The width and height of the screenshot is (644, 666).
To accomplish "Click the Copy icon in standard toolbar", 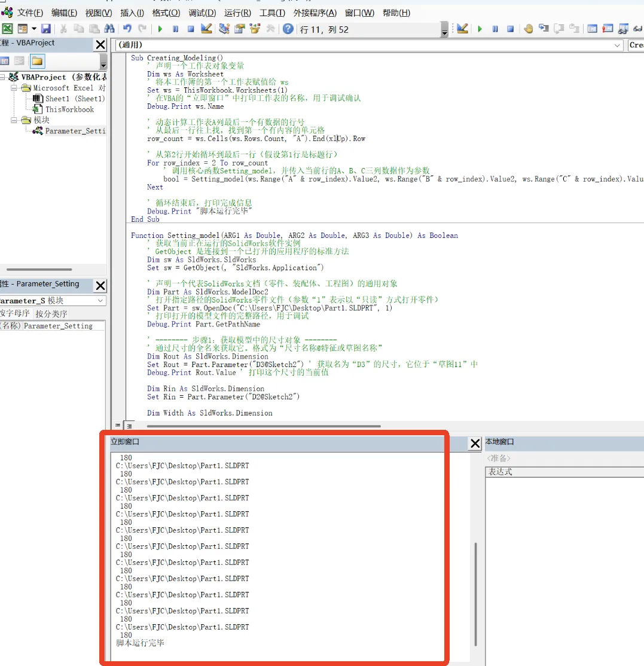I will click(78, 29).
